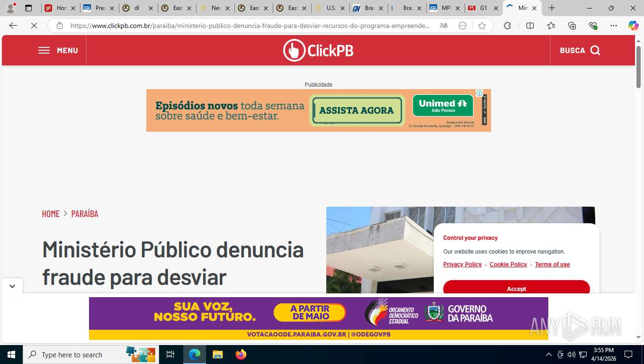The height and width of the screenshot is (364, 644).
Task: Show hidden system tray icons
Action: pos(548,355)
